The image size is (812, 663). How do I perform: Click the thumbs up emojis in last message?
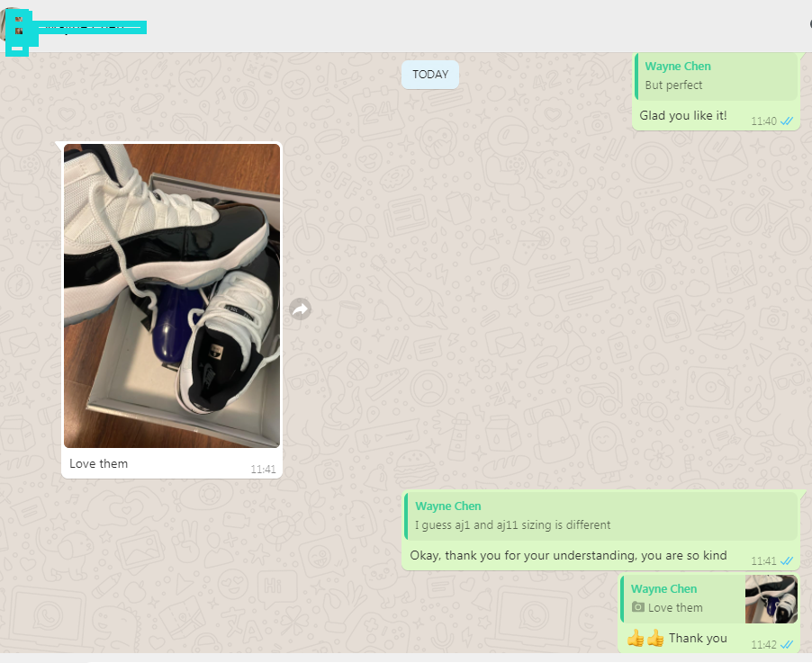coord(645,639)
